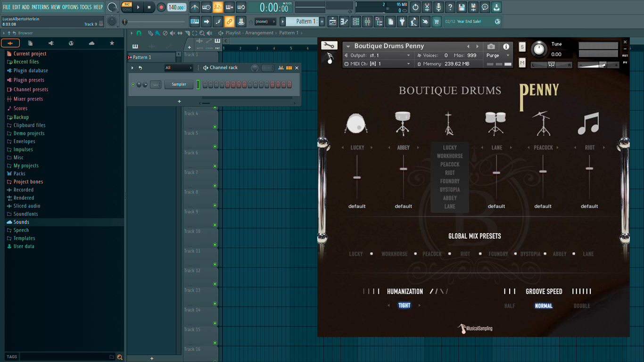Open the VIEW menu

point(56,7)
